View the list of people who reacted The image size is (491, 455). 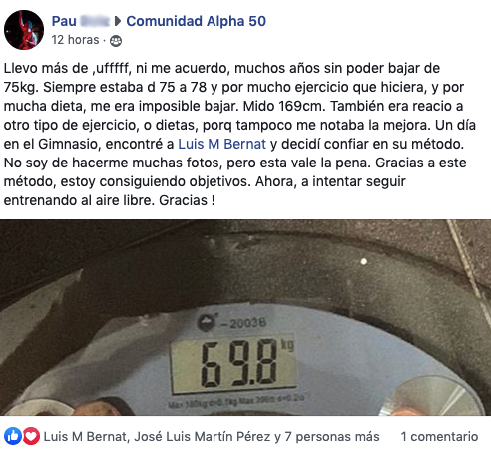click(x=212, y=437)
